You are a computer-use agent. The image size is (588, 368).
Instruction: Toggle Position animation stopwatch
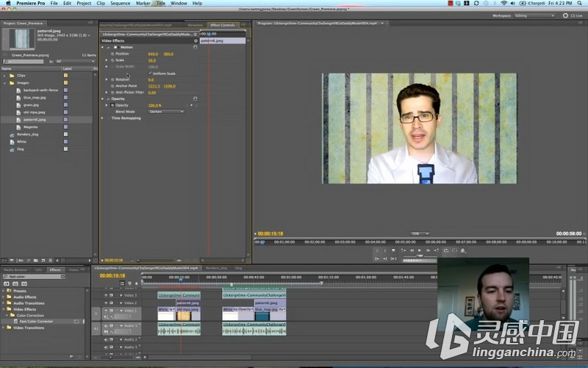point(112,54)
